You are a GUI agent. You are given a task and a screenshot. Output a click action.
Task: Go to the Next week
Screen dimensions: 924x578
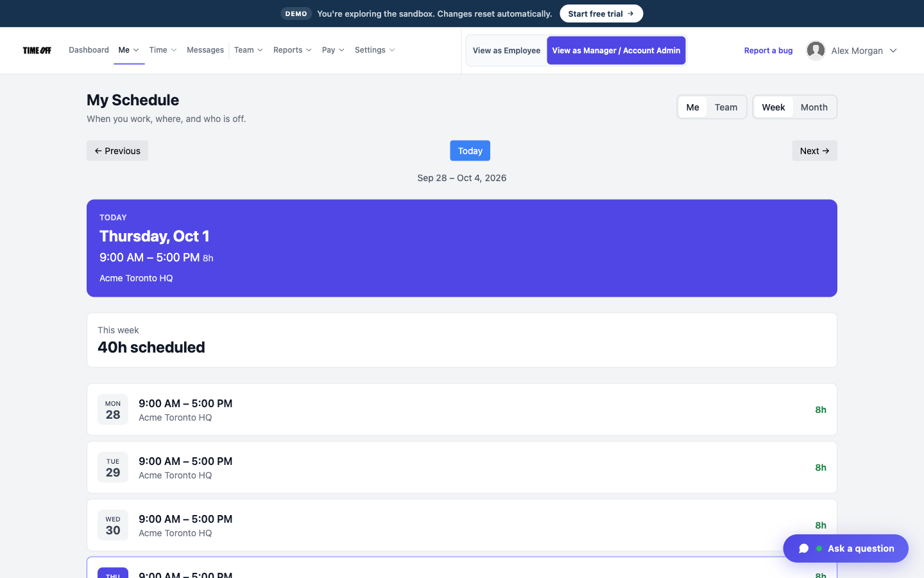pyautogui.click(x=814, y=151)
